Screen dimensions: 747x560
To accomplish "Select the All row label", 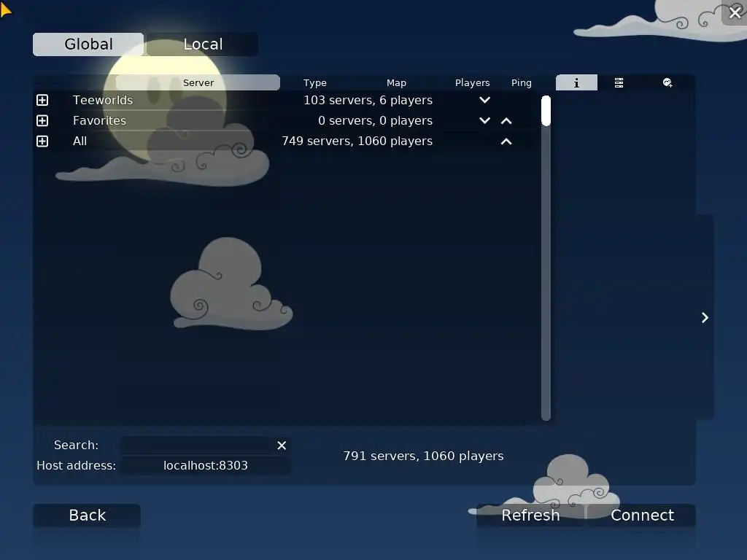I will [80, 141].
